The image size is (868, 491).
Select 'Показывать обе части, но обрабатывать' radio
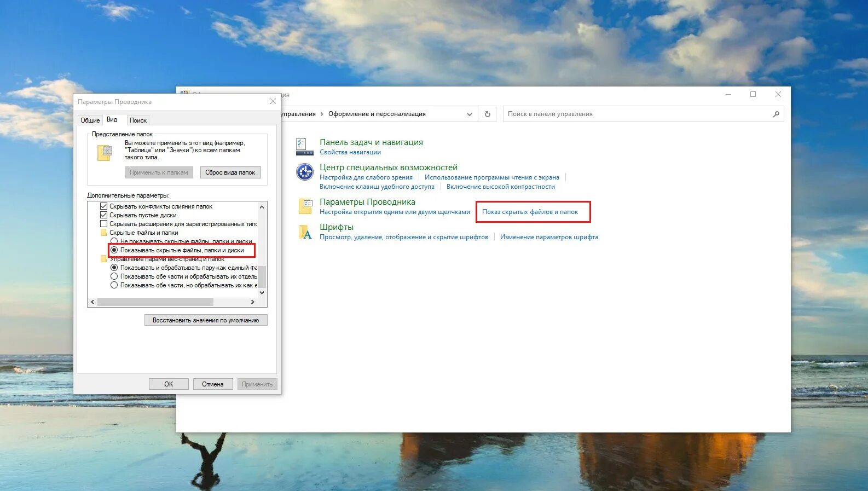(114, 285)
